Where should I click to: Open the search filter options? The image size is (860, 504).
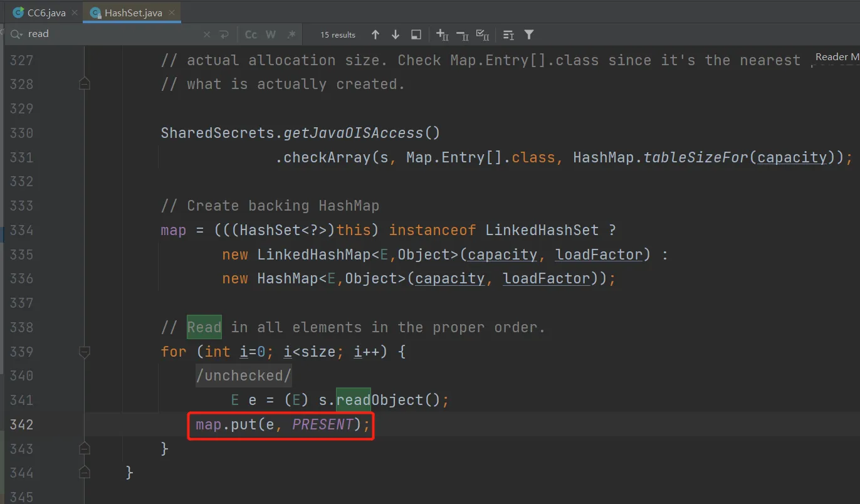point(529,35)
